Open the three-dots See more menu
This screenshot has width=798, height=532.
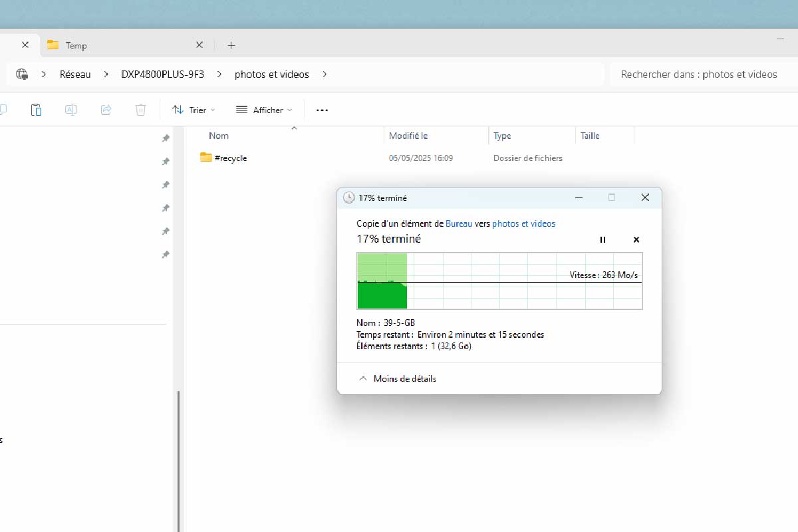[322, 110]
